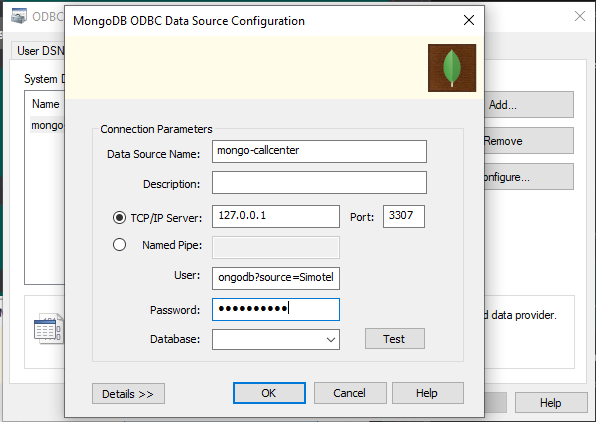Click Add... button in ODBC Administrator window
The image size is (596, 422).
click(x=529, y=105)
